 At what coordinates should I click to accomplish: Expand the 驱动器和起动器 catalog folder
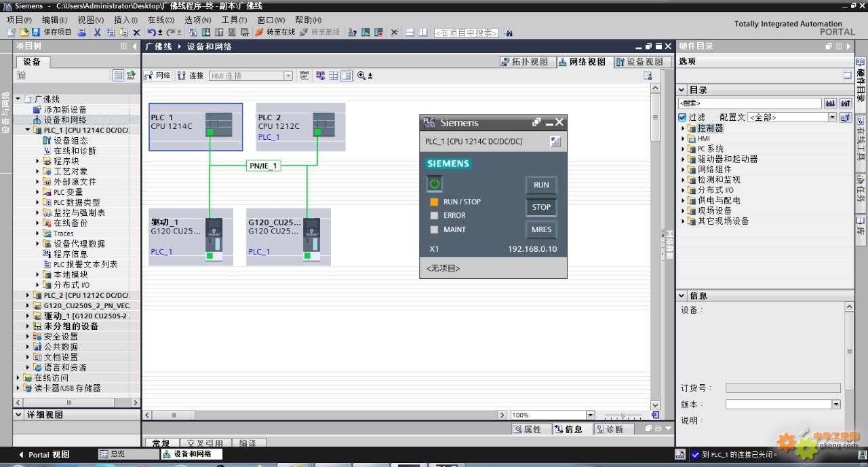pos(684,159)
